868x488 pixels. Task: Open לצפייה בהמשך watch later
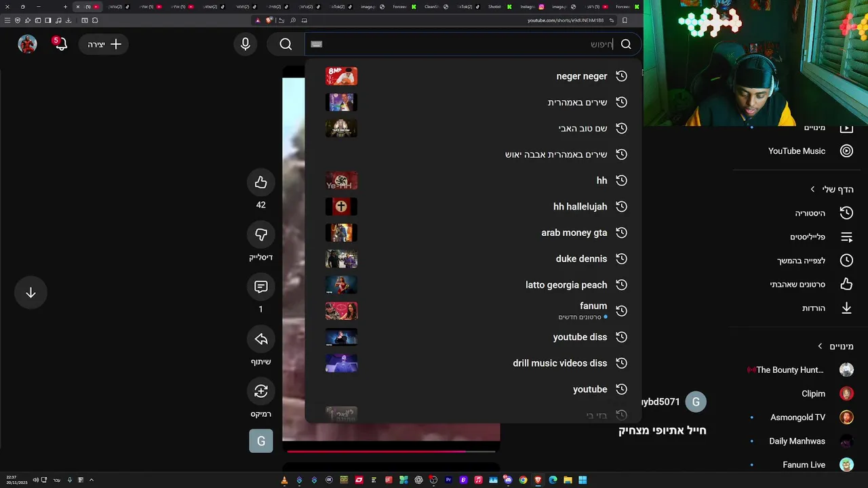point(800,260)
